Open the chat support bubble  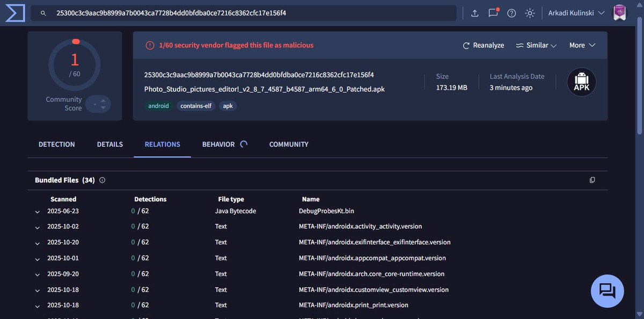click(607, 291)
